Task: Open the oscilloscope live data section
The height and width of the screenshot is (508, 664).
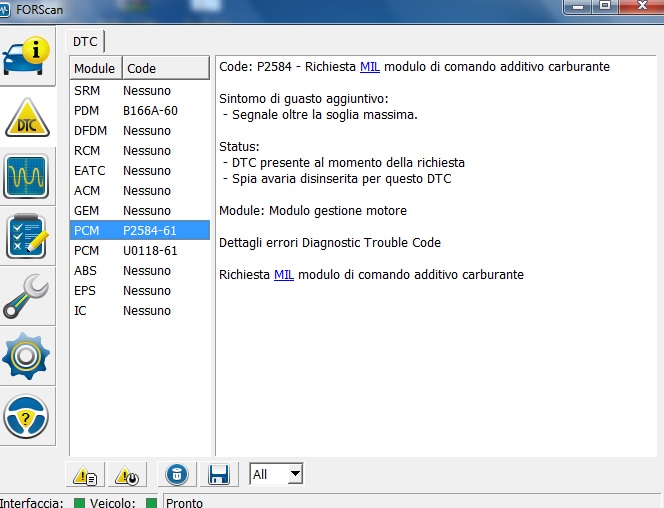Action: (28, 178)
